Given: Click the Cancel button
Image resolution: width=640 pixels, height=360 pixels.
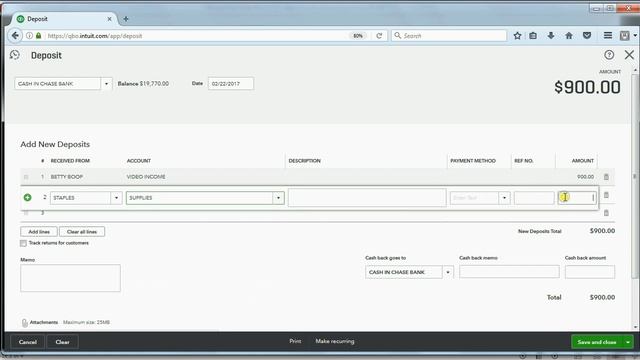Looking at the screenshot, I should [28, 342].
